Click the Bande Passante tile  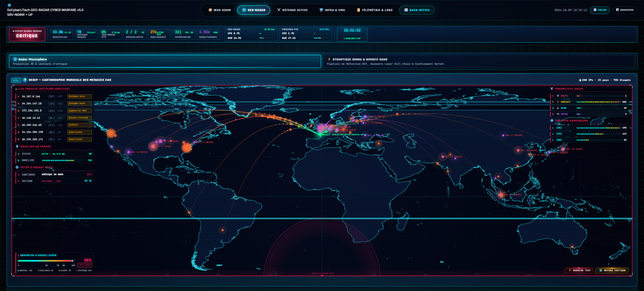click(209, 34)
